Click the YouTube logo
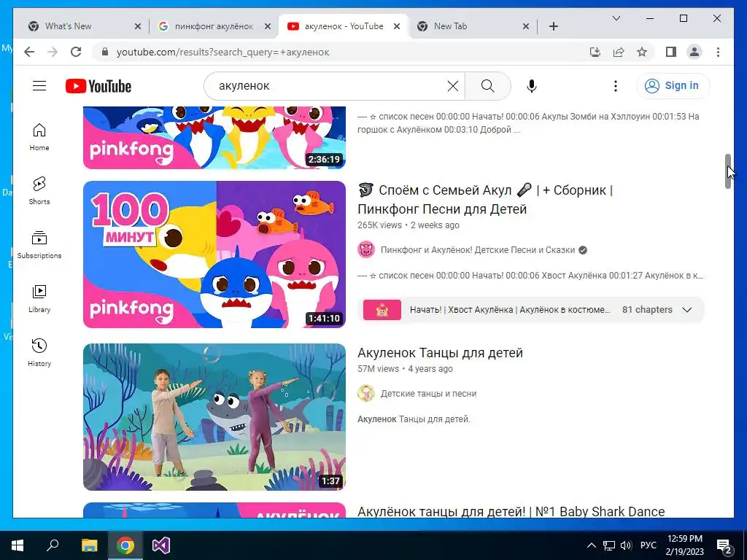 (x=98, y=86)
